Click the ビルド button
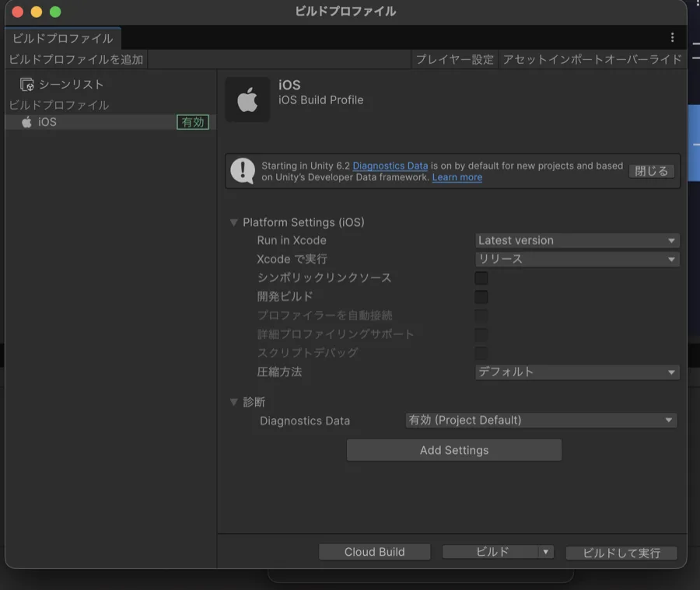 [x=491, y=552]
